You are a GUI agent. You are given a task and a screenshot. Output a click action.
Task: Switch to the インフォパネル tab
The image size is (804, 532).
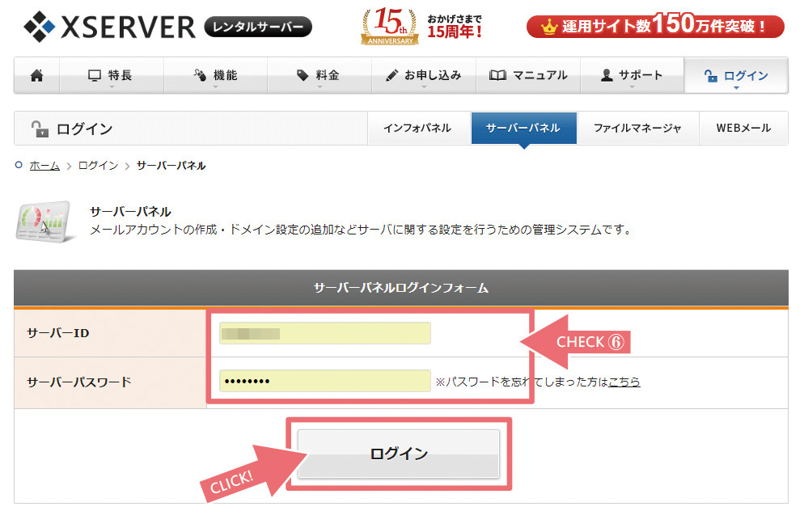pyautogui.click(x=417, y=128)
